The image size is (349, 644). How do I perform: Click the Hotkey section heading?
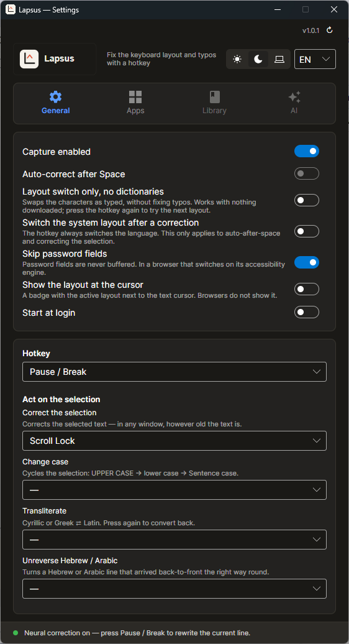click(36, 353)
